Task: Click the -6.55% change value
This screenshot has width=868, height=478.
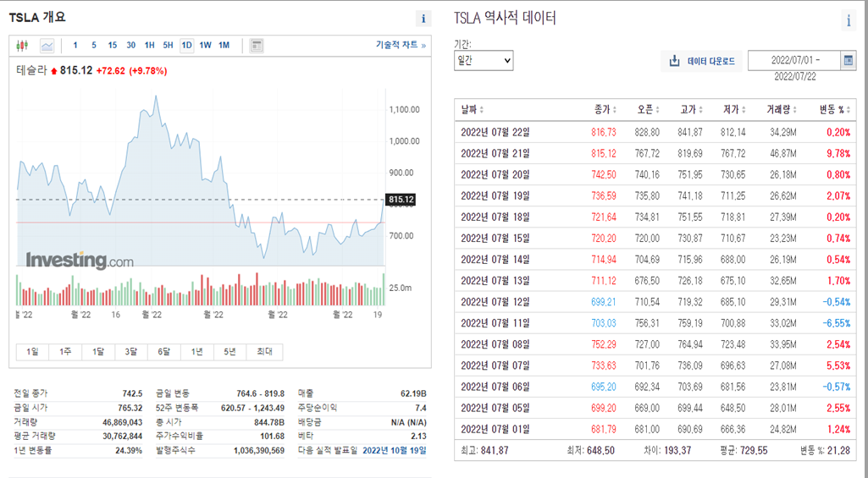Action: point(836,323)
